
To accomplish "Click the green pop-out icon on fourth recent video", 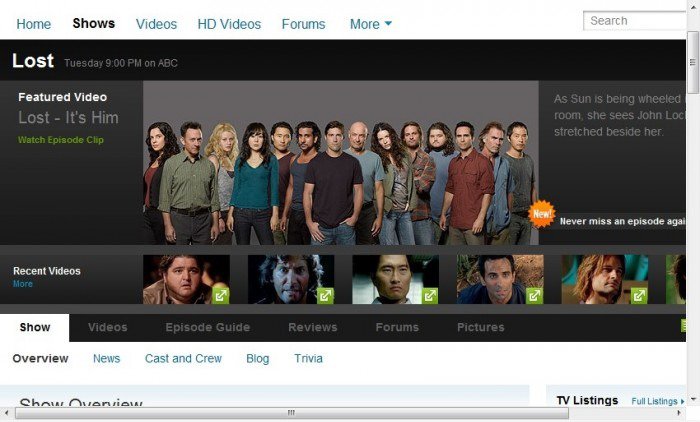I will pyautogui.click(x=535, y=295).
